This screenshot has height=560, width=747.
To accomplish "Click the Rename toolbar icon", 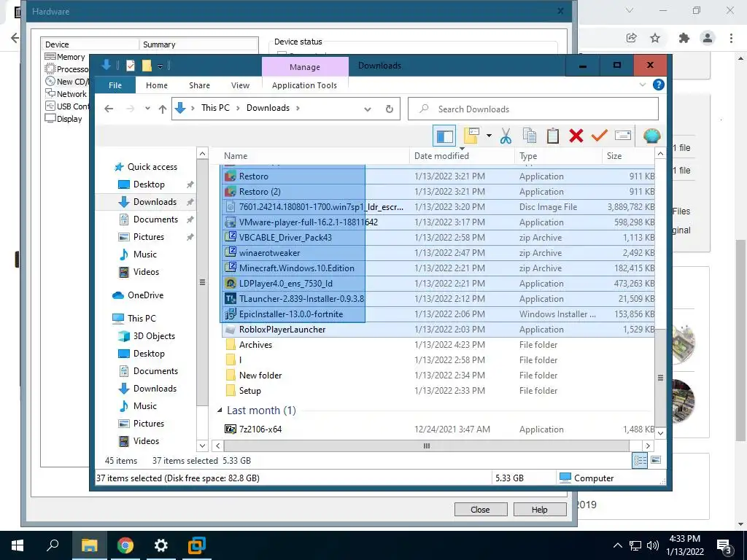I will [x=623, y=136].
